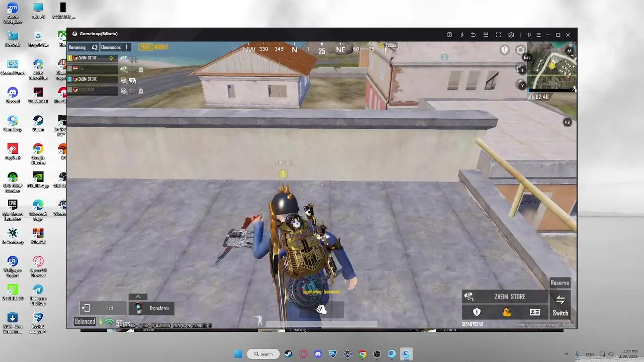The height and width of the screenshot is (362, 644).
Task: Click the wifi ping indicator icon
Action: [x=109, y=322]
